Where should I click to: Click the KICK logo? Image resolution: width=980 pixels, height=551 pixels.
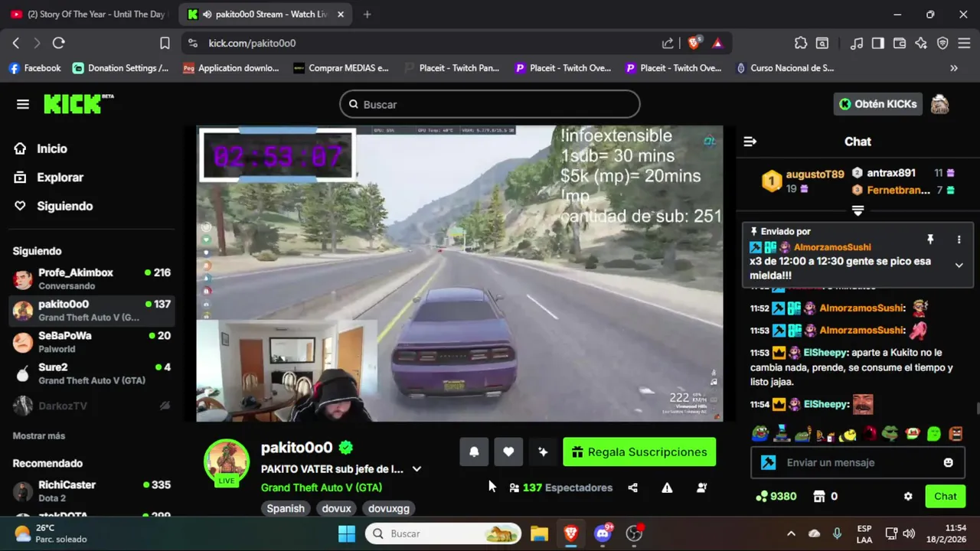[x=78, y=104]
